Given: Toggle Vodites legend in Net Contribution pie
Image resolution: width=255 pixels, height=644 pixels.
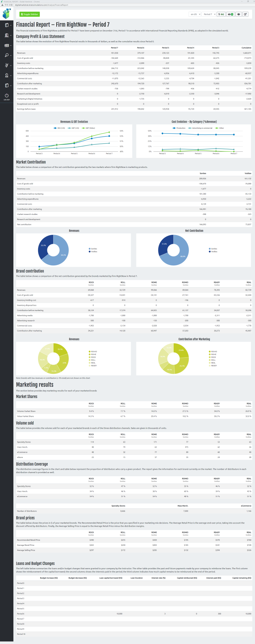Looking at the screenshot, I should point(213,252).
